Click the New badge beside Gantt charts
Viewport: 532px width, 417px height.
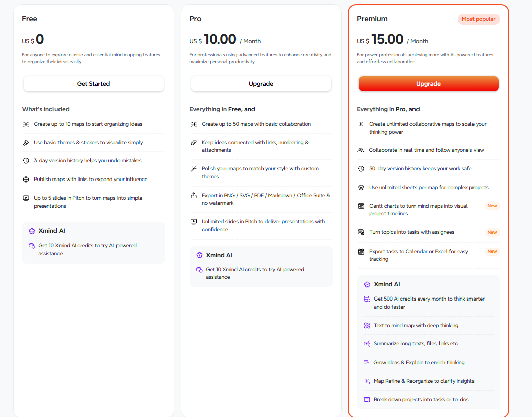pyautogui.click(x=492, y=206)
